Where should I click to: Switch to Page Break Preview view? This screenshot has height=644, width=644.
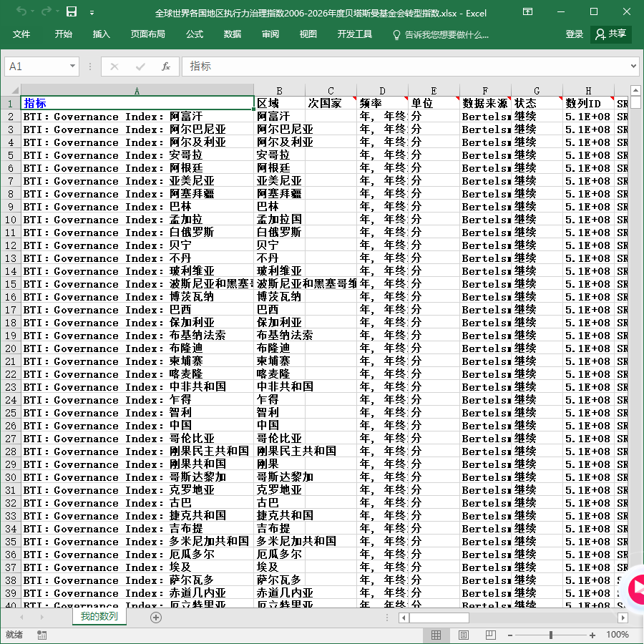(491, 635)
